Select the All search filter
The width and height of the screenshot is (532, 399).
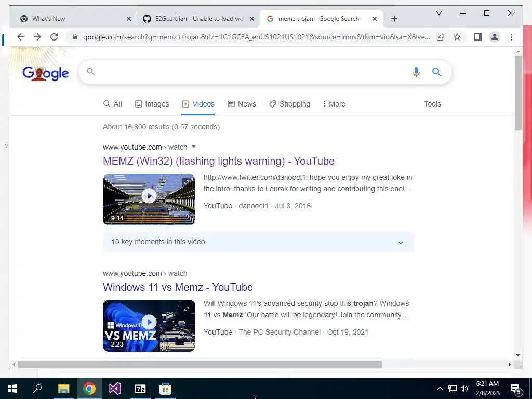(x=113, y=104)
